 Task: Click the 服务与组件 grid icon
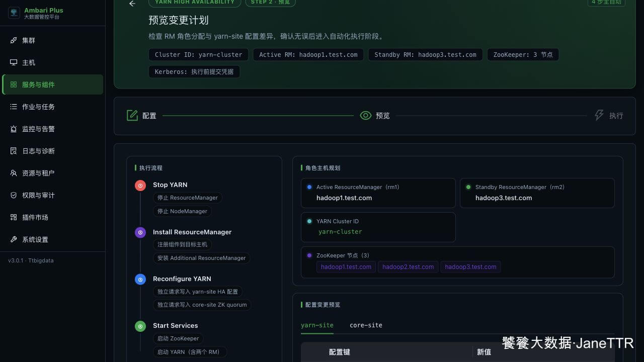tap(14, 84)
